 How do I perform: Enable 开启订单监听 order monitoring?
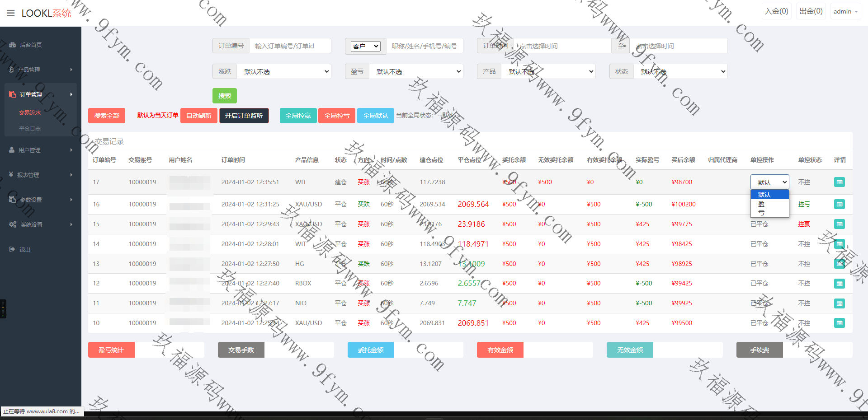244,116
